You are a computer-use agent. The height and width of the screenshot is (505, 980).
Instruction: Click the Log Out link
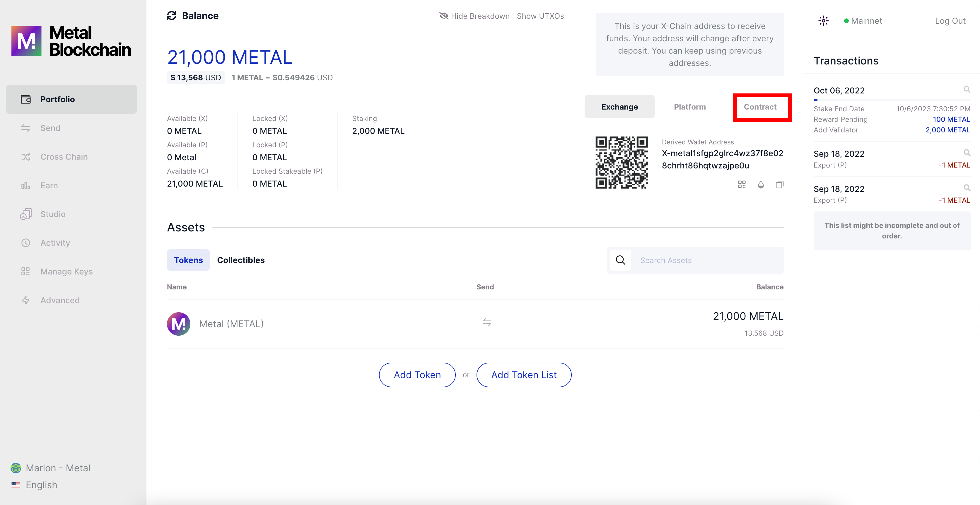(950, 21)
